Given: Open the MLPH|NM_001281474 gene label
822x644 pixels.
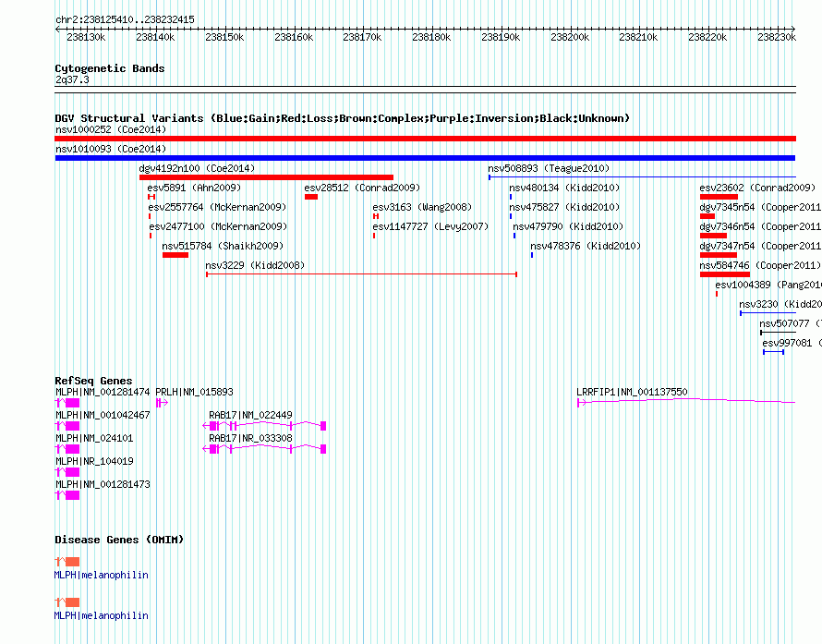Looking at the screenshot, I should click(103, 392).
